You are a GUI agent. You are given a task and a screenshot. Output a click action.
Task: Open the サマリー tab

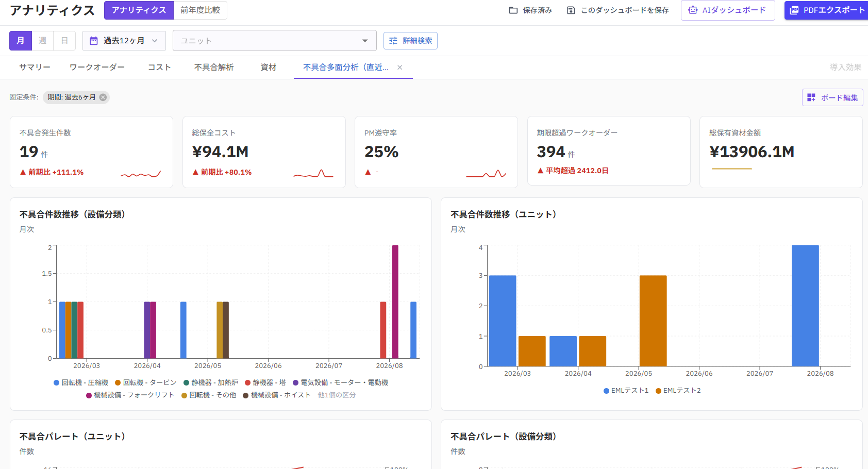click(x=35, y=68)
